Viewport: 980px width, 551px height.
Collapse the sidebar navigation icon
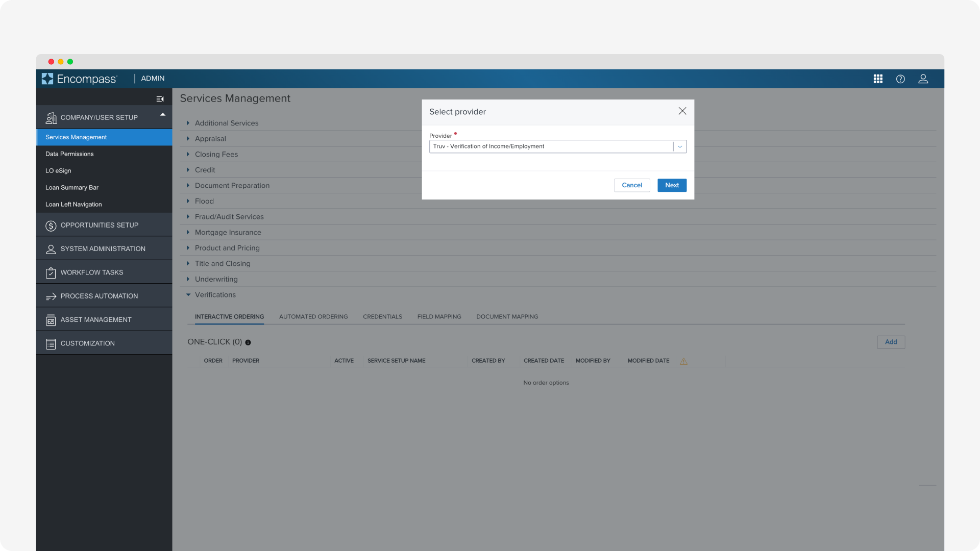[160, 99]
